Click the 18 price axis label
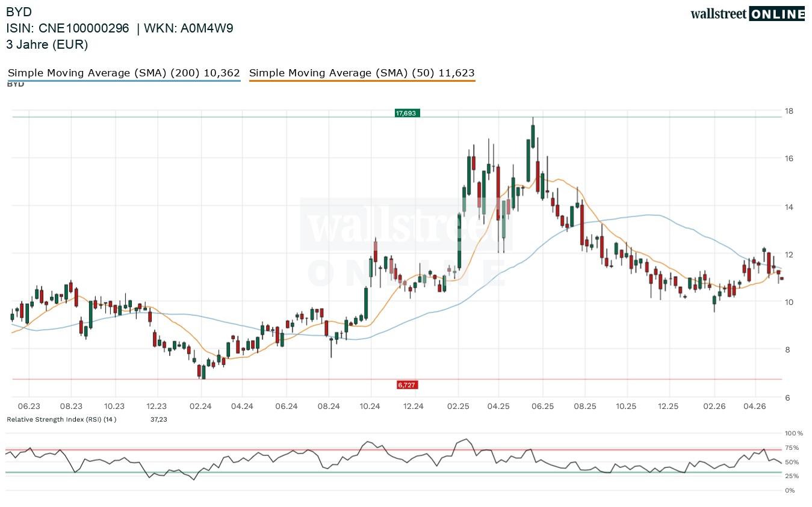 (x=788, y=111)
